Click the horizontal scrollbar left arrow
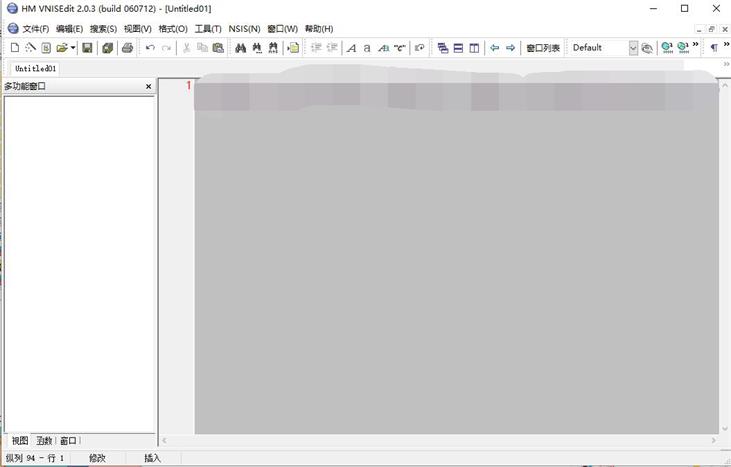This screenshot has width=731, height=467. (164, 440)
